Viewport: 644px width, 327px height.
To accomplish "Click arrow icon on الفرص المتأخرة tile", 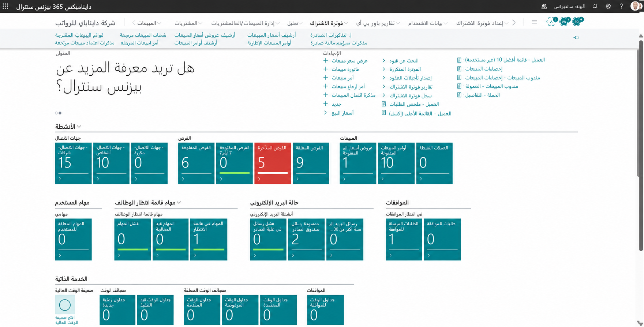I will click(259, 179).
